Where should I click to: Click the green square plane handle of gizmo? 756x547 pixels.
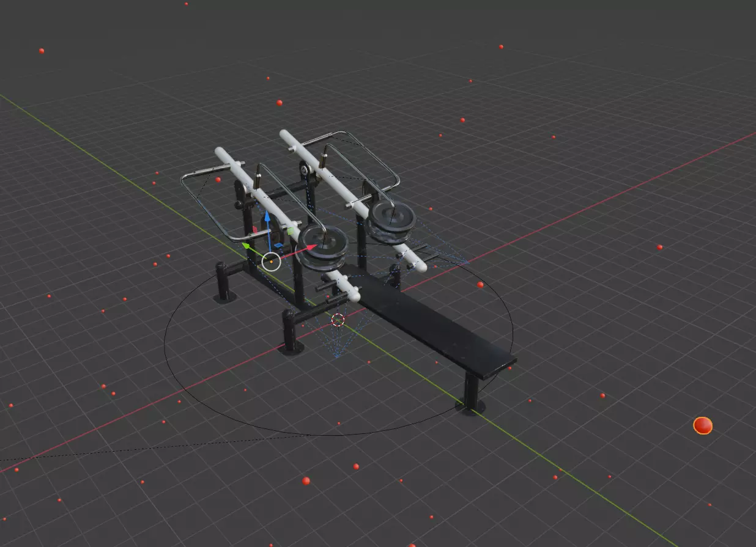291,232
